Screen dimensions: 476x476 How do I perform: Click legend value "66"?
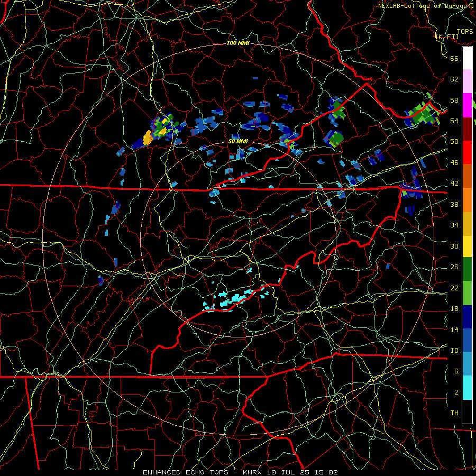coord(454,59)
